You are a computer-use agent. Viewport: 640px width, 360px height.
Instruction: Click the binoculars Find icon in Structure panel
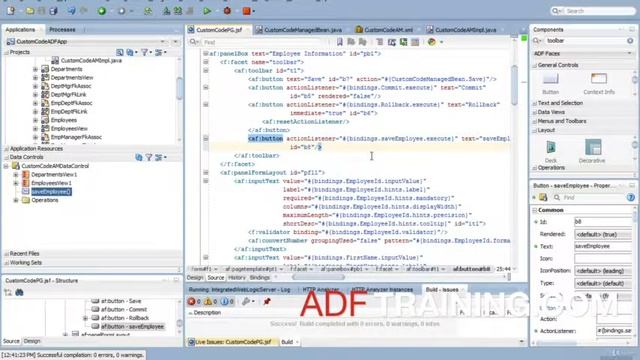pos(19,292)
